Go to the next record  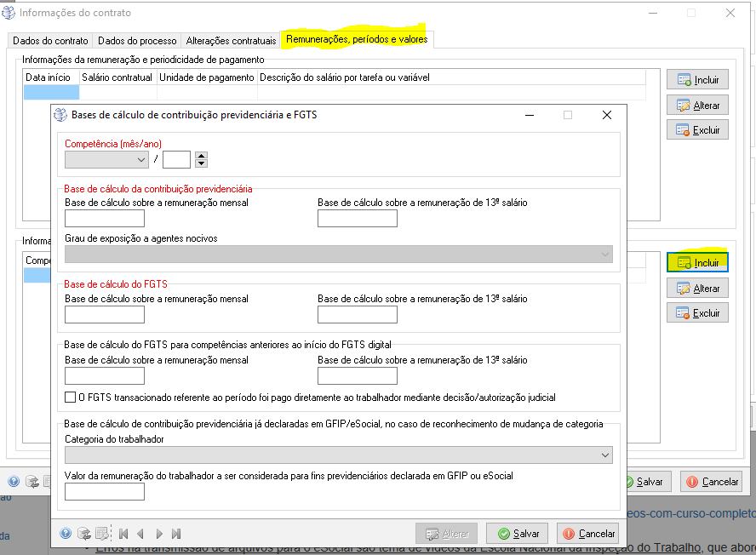tap(159, 534)
